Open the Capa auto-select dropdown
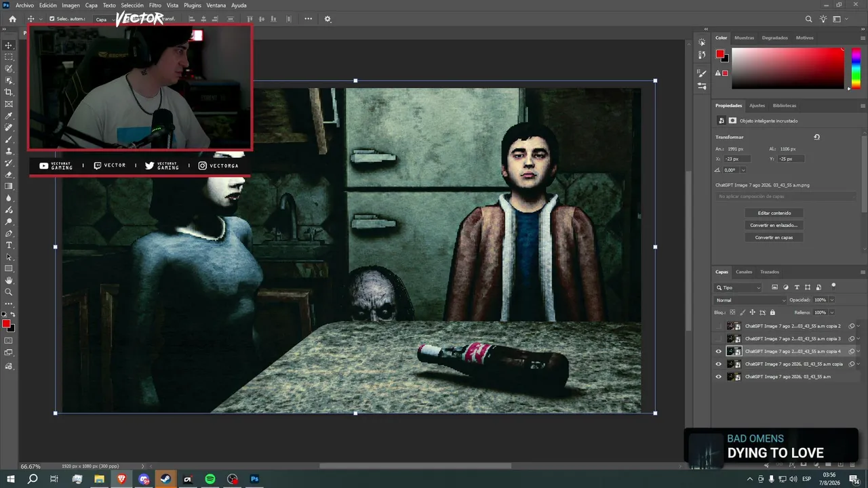 [103, 19]
